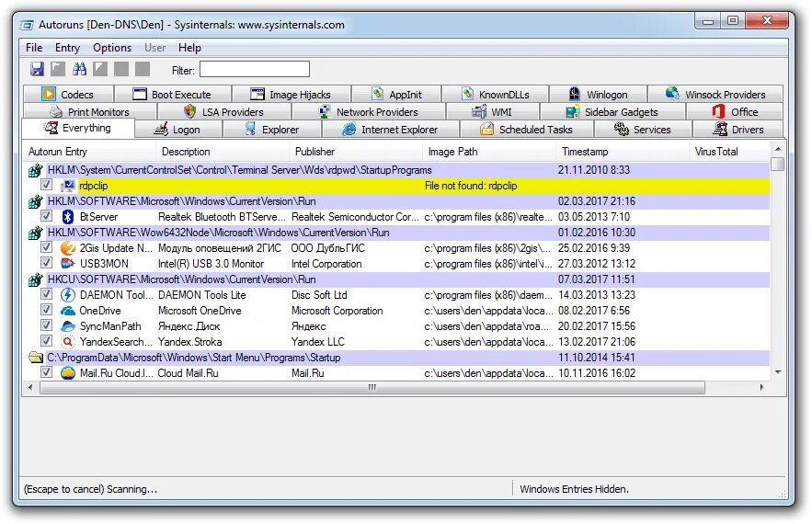The image size is (812, 524).
Task: Sort by Description column header
Action: click(x=223, y=152)
